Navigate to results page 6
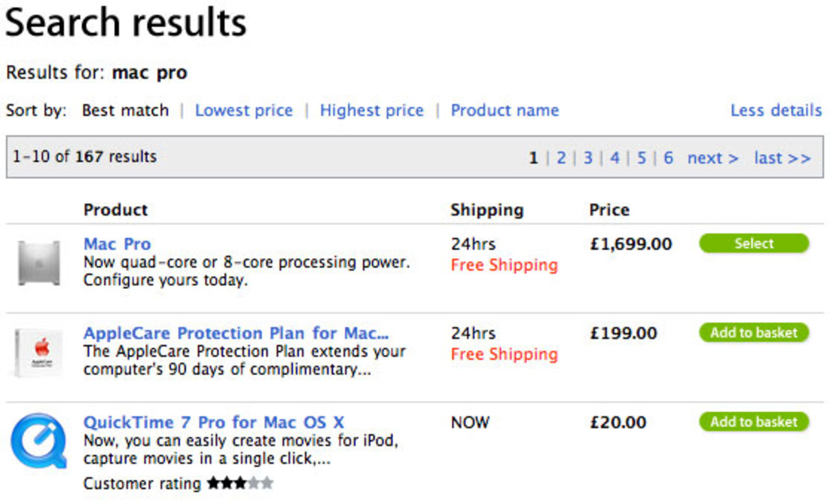The width and height of the screenshot is (830, 504). tap(668, 158)
